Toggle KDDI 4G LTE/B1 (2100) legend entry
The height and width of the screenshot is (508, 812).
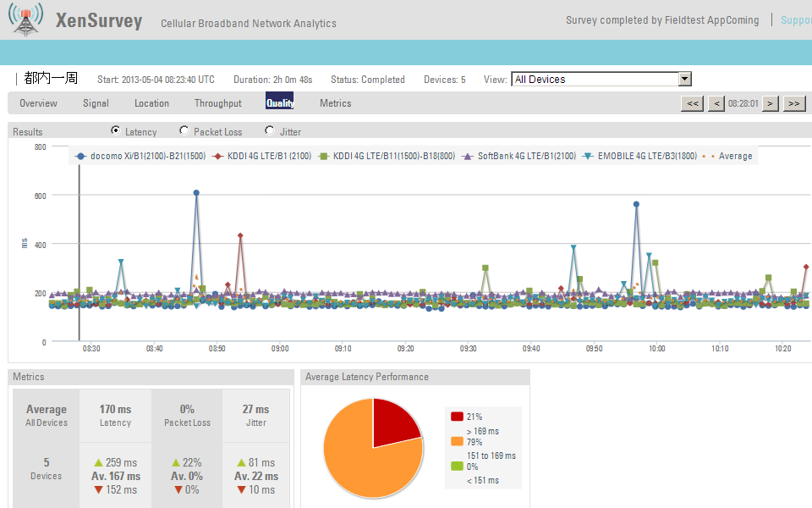pyautogui.click(x=262, y=156)
